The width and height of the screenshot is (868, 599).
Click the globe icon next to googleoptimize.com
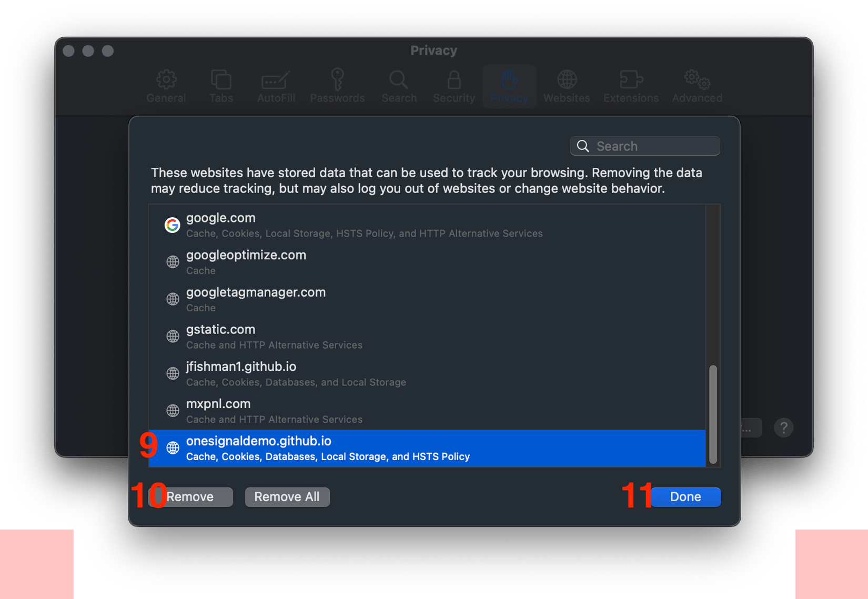point(173,262)
